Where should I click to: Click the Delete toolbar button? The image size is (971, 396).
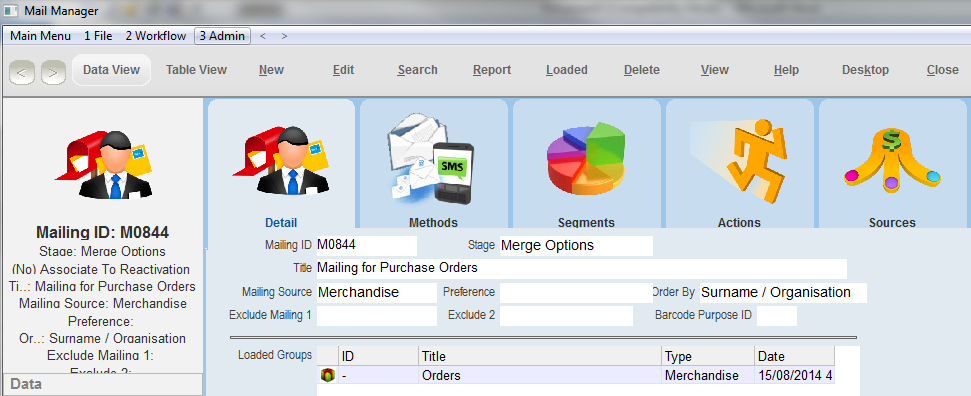pos(642,70)
